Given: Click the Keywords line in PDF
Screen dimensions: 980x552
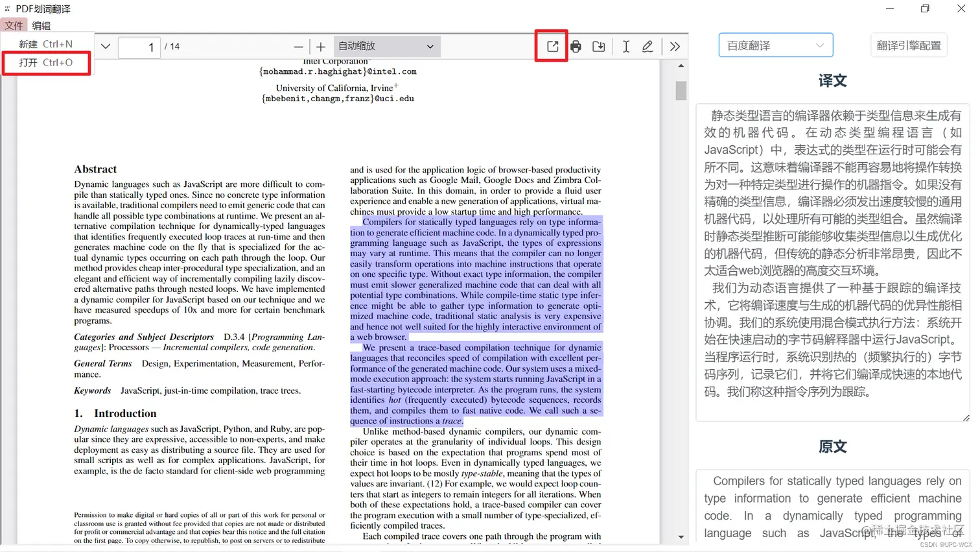Looking at the screenshot, I should [x=187, y=390].
